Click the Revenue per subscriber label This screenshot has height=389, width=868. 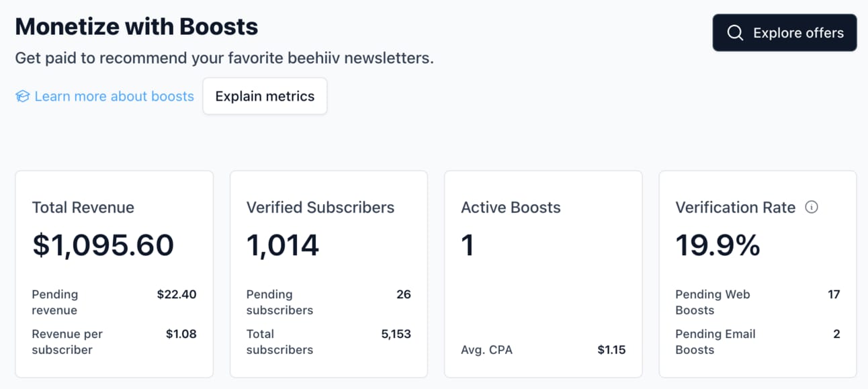point(67,342)
